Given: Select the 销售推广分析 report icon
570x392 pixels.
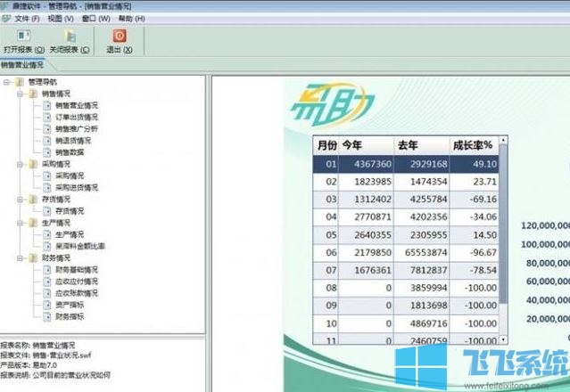Looking at the screenshot, I should pyautogui.click(x=47, y=128).
